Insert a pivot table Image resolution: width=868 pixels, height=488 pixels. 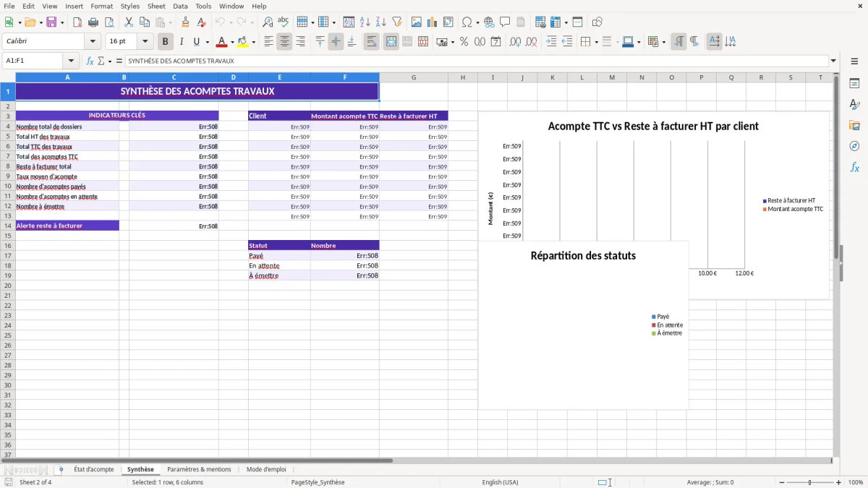coord(448,22)
